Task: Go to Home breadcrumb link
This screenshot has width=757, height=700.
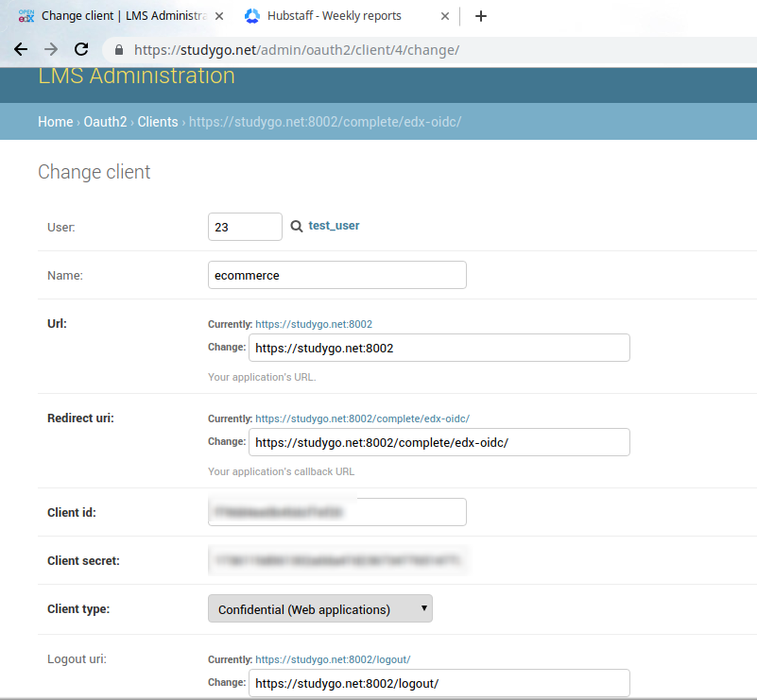Action: (x=55, y=122)
